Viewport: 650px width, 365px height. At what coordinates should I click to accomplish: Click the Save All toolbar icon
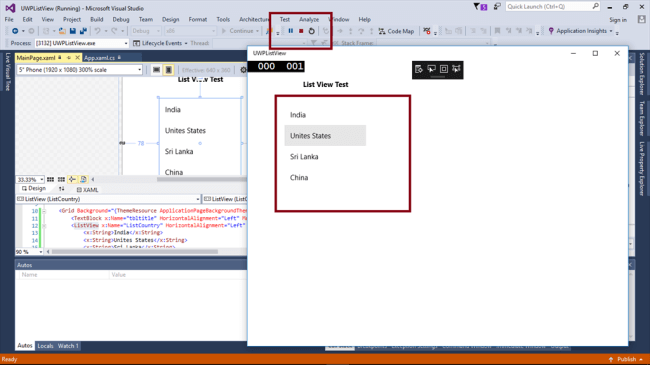coord(83,31)
